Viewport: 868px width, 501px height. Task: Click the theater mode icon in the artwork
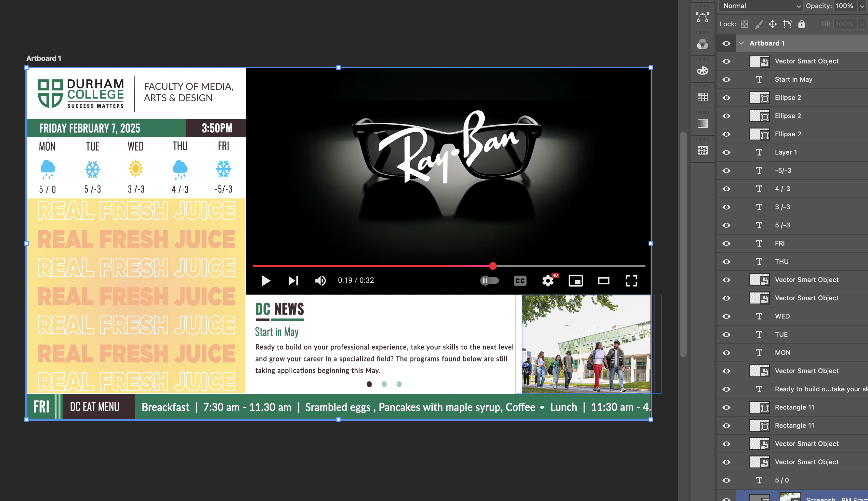pyautogui.click(x=604, y=281)
